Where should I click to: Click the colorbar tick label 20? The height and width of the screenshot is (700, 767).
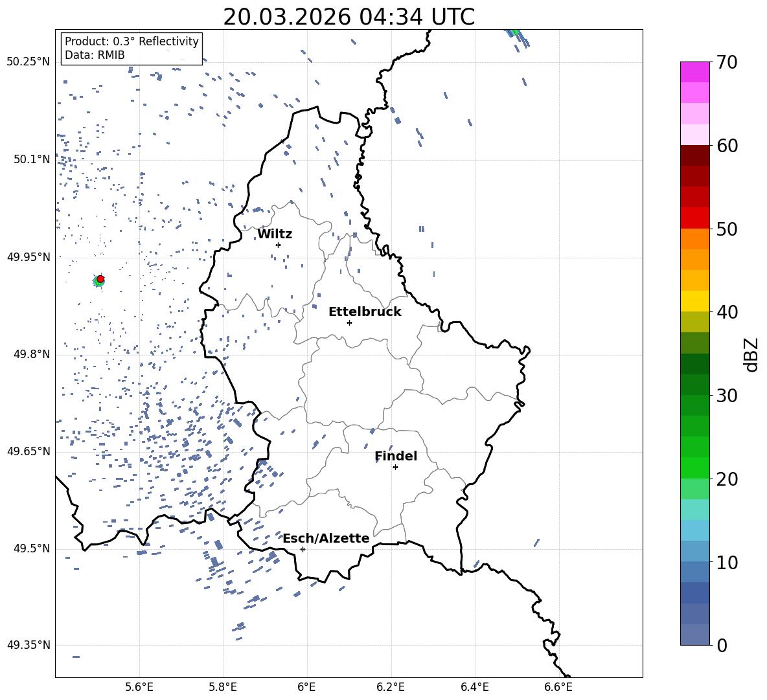(726, 479)
